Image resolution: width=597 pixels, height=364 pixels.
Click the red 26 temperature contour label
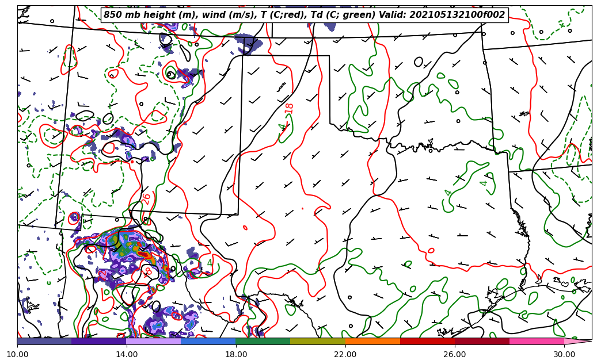coord(146,199)
